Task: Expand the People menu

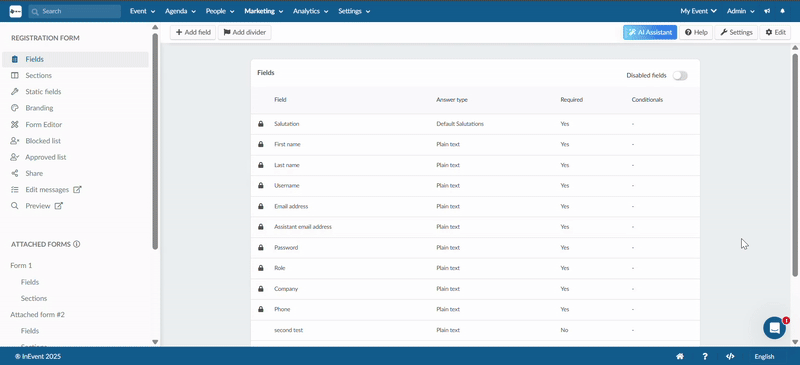Action: (x=220, y=11)
